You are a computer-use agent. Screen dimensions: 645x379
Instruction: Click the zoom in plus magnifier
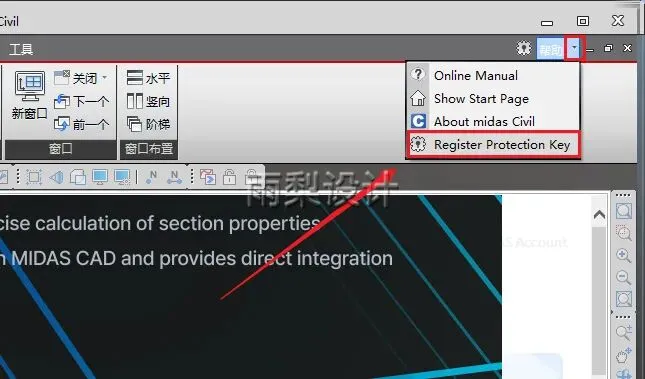624,255
